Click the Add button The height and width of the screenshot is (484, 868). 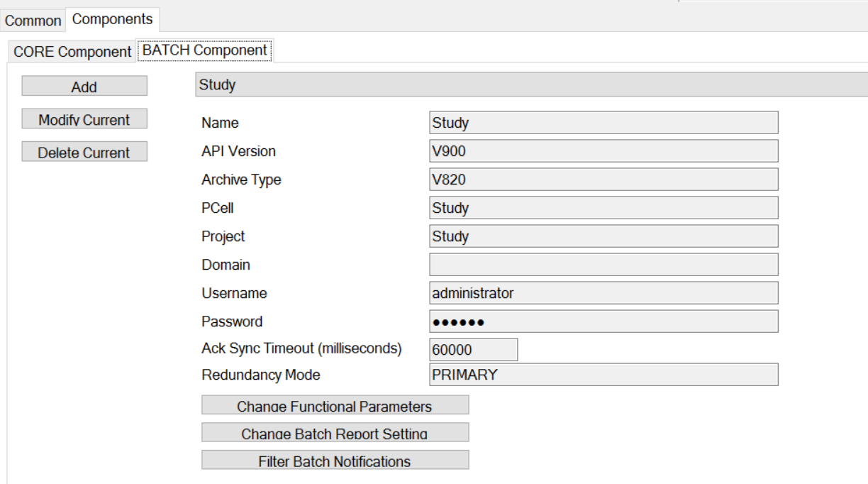84,87
